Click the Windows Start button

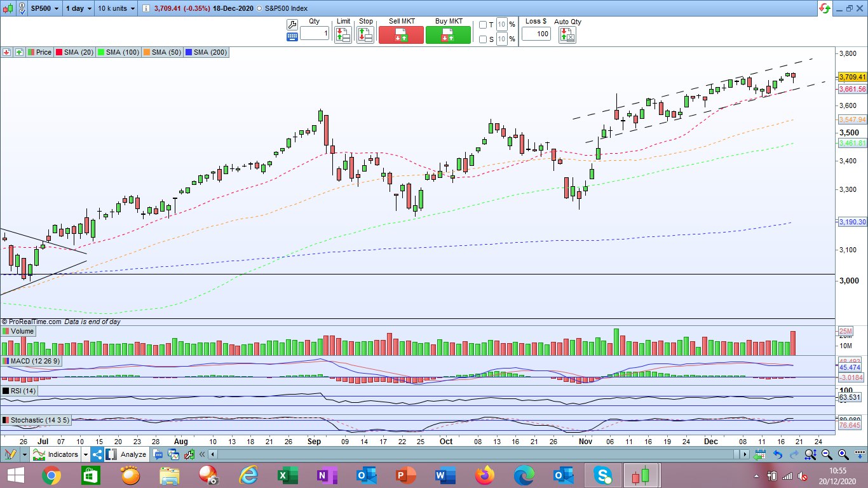[15, 475]
